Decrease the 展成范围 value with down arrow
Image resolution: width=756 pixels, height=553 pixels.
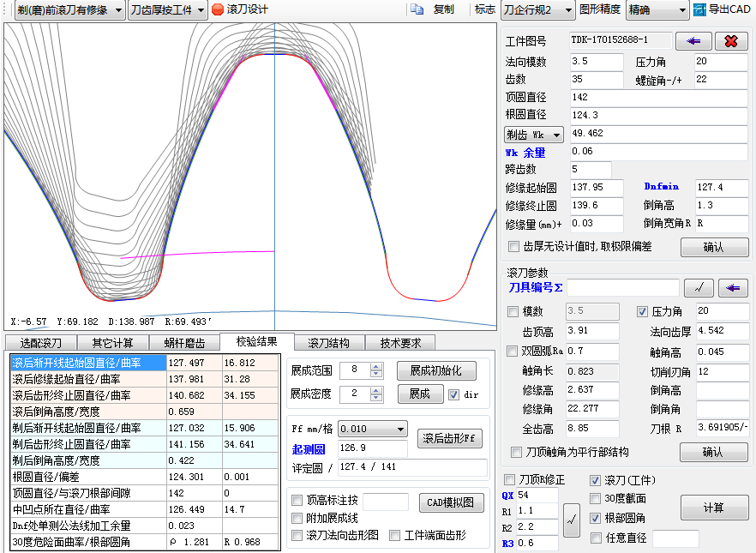point(376,374)
